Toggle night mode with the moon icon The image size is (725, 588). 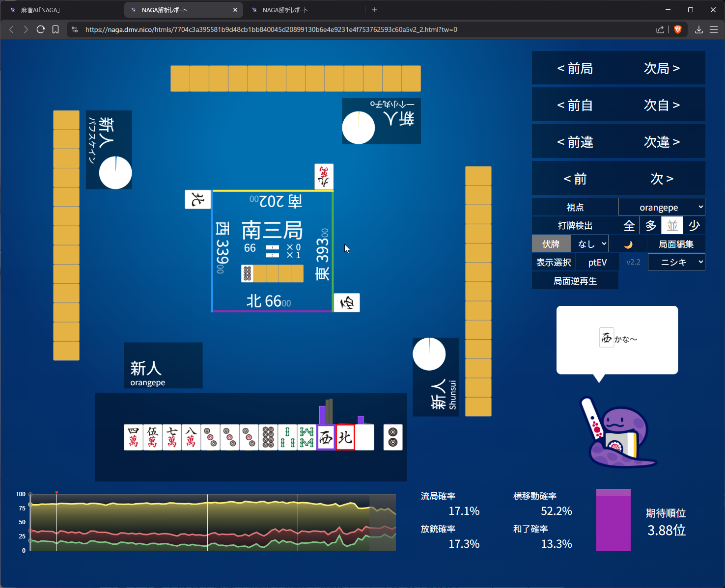click(628, 244)
